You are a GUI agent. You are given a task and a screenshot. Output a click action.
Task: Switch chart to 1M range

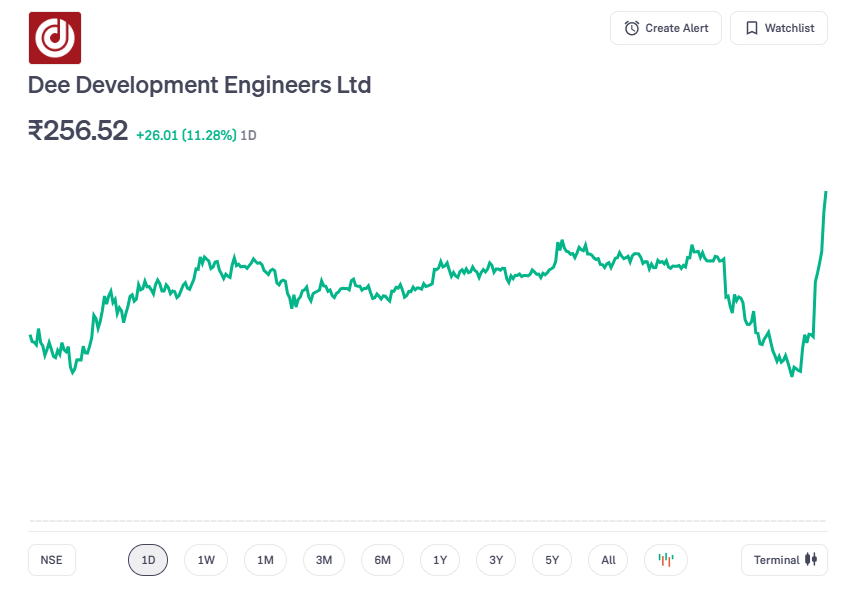point(265,560)
